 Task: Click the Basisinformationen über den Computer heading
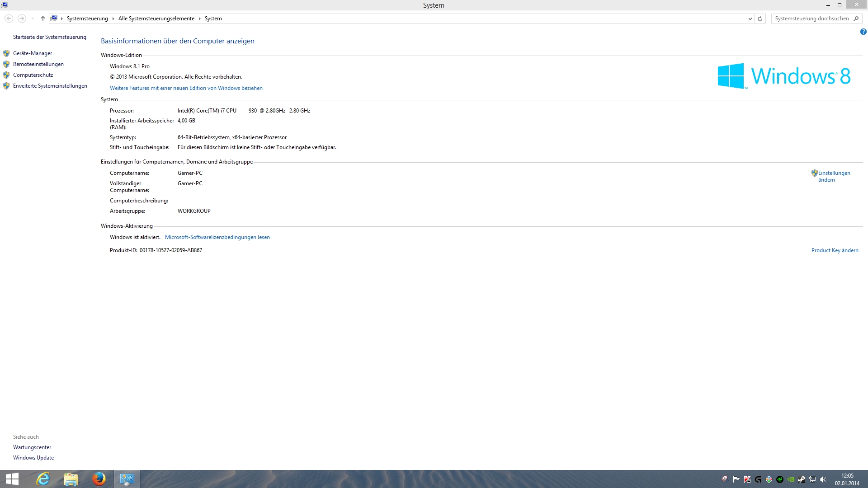(x=178, y=41)
